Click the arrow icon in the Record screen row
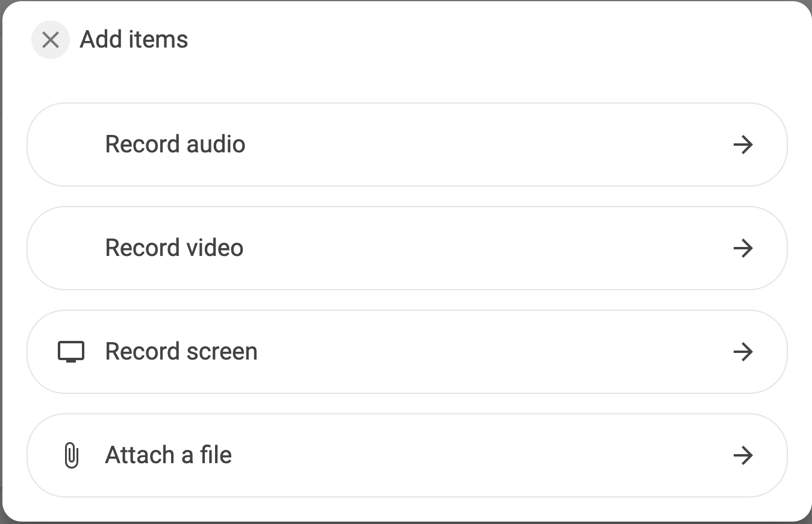 coord(743,352)
